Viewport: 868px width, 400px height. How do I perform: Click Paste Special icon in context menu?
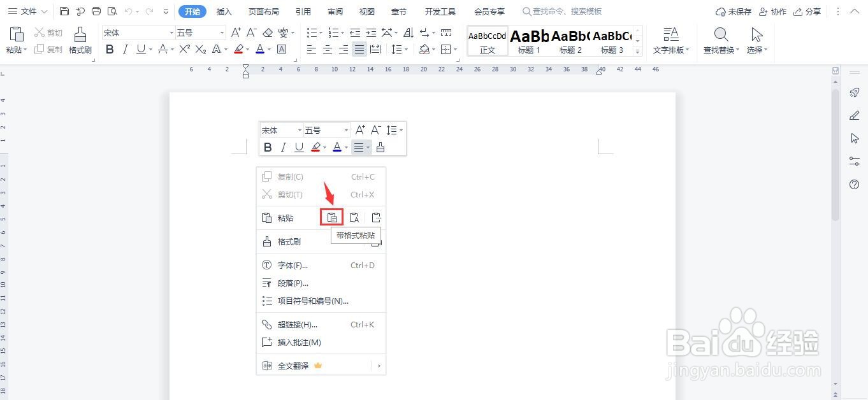(x=376, y=218)
